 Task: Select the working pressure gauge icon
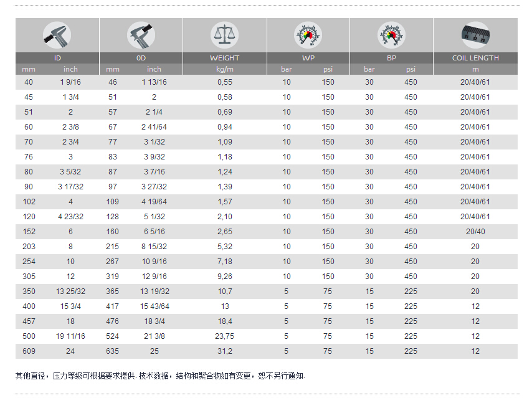coord(308,35)
